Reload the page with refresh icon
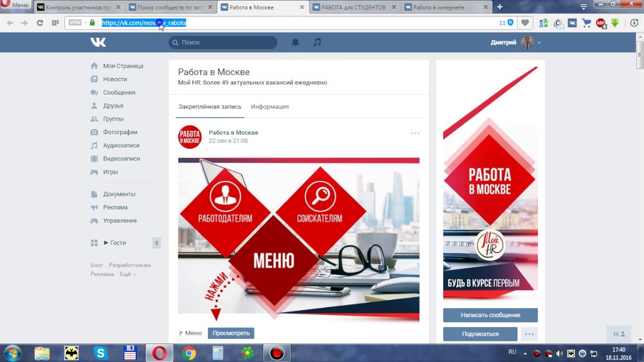 point(40,23)
